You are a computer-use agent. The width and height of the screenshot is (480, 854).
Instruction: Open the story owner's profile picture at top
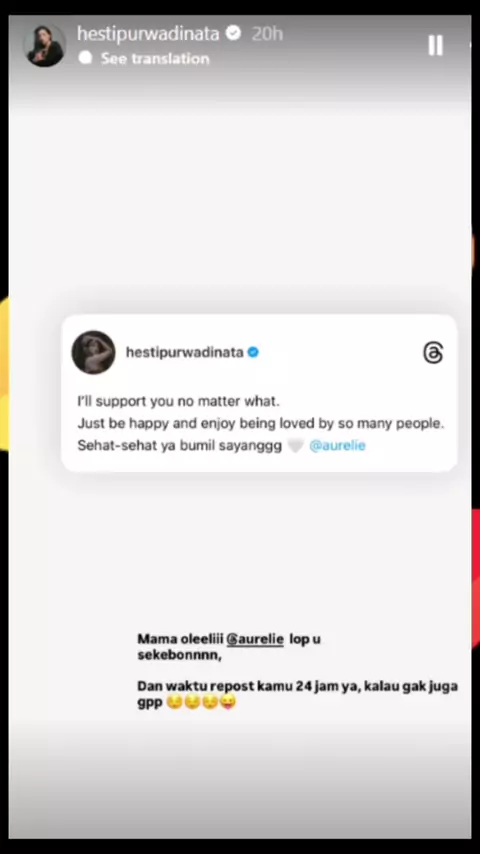click(44, 46)
